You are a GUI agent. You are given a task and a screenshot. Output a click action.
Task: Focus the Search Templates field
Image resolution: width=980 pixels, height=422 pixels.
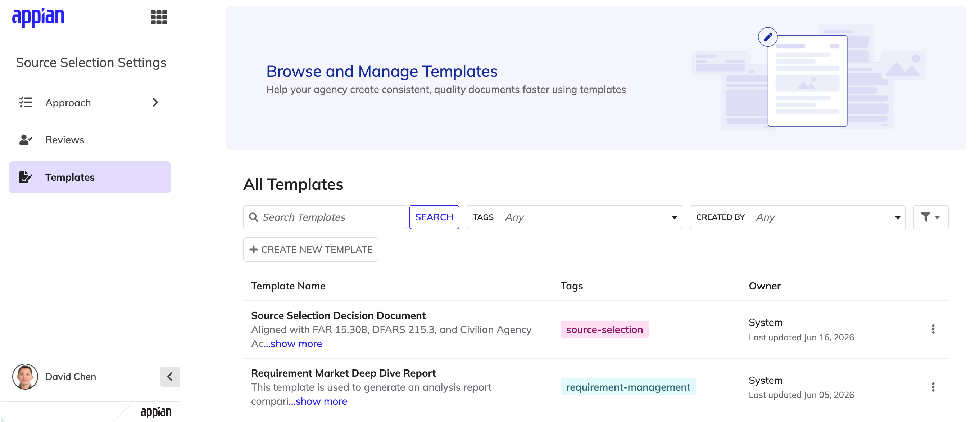(325, 217)
